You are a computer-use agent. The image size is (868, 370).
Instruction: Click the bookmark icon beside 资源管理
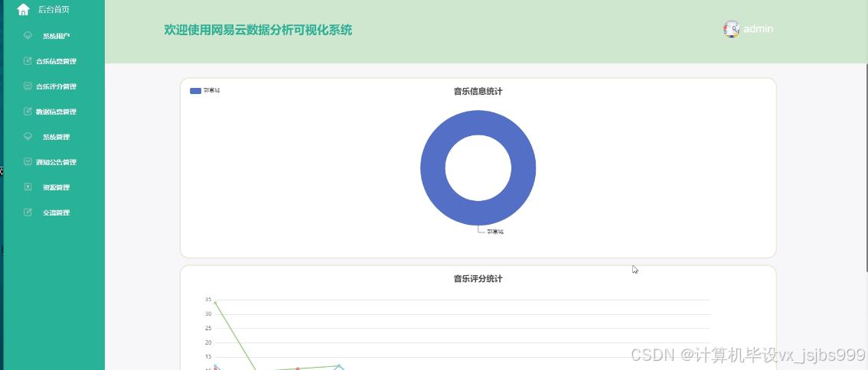[x=28, y=187]
